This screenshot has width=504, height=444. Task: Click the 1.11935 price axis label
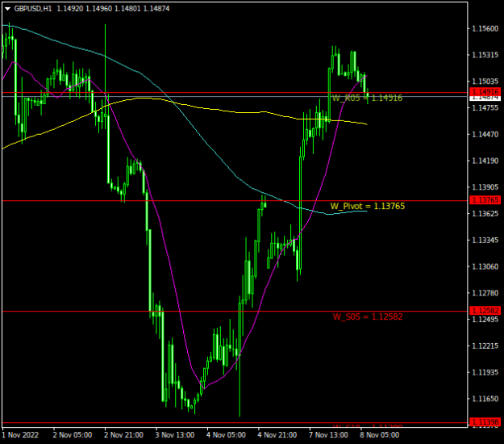[x=485, y=372]
